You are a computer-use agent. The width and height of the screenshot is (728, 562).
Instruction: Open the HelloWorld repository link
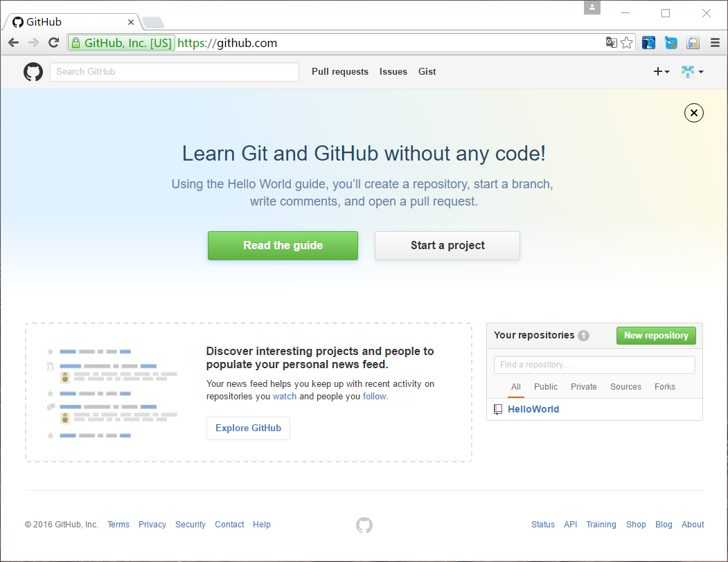coord(533,409)
